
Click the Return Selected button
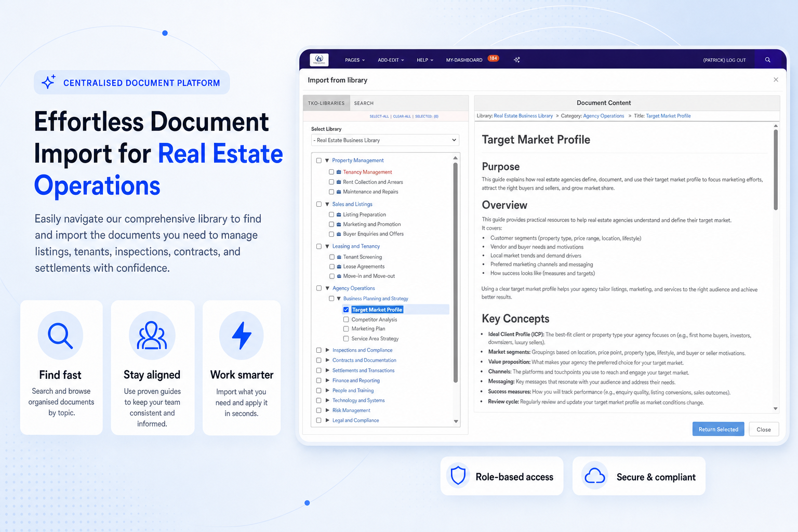click(x=718, y=429)
